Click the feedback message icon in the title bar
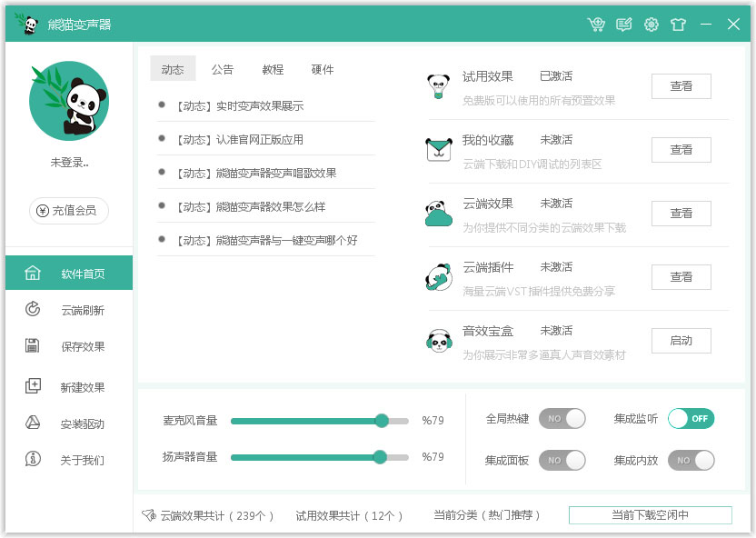Viewport: 756px width, 538px height. [623, 24]
